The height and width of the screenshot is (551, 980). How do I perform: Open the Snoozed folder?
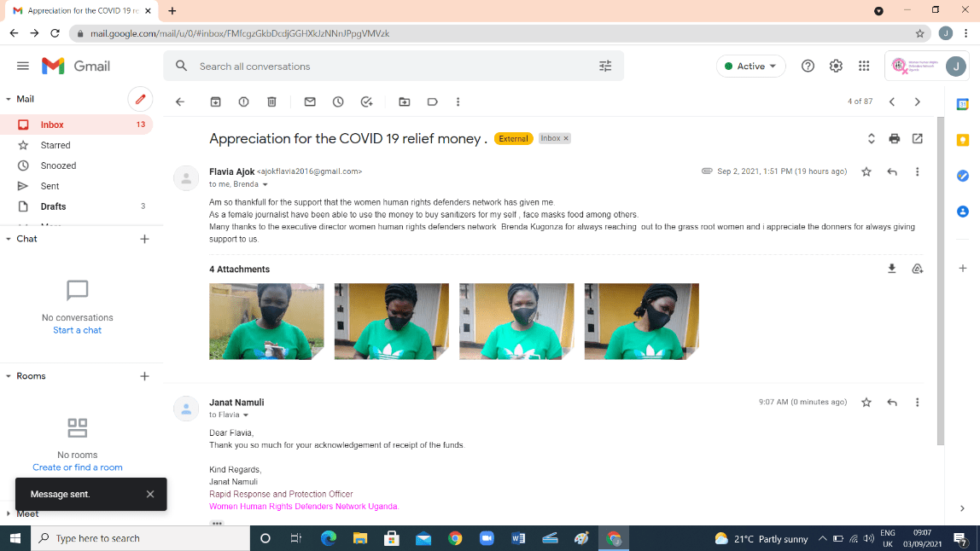point(76,165)
